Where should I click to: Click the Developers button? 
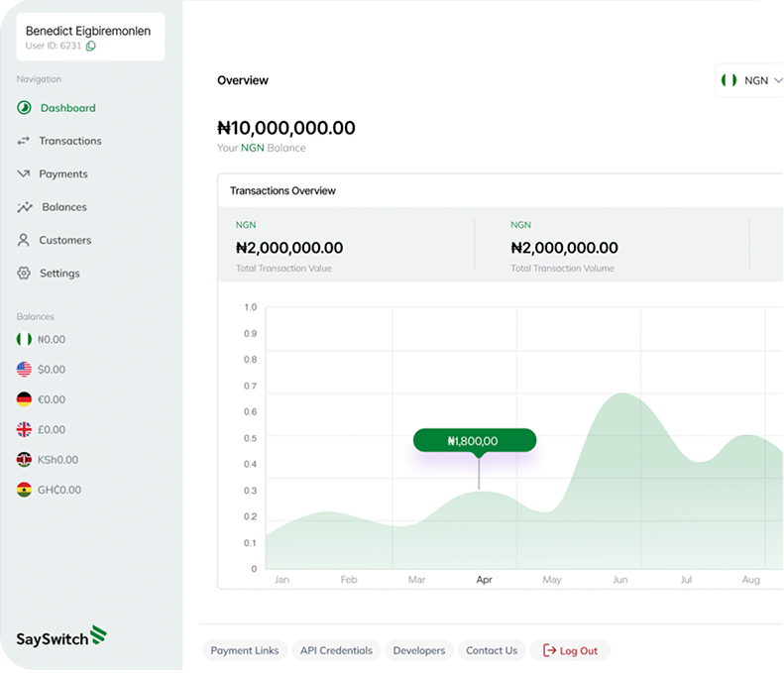click(418, 650)
